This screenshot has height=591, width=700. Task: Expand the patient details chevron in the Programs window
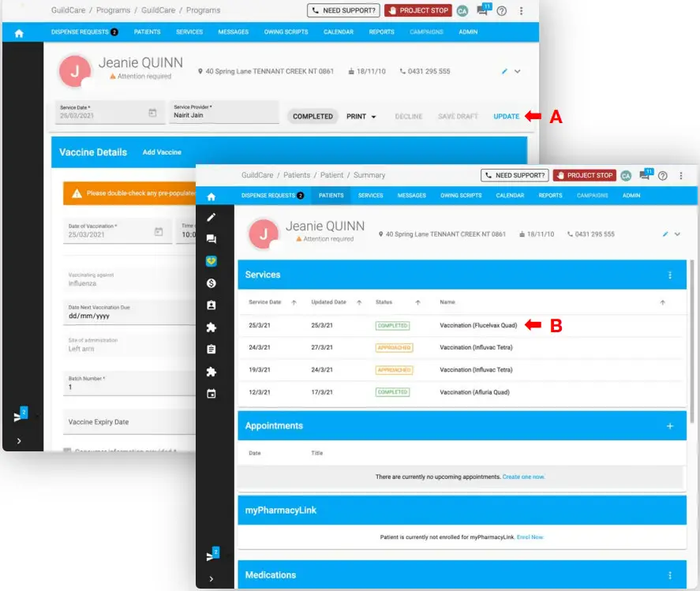tap(518, 72)
